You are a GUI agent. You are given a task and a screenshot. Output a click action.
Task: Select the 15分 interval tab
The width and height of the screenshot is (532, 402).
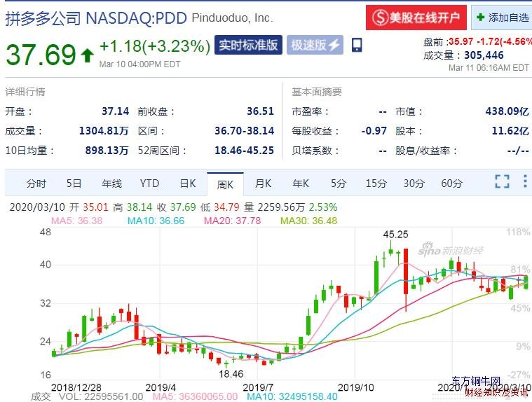coord(376,183)
